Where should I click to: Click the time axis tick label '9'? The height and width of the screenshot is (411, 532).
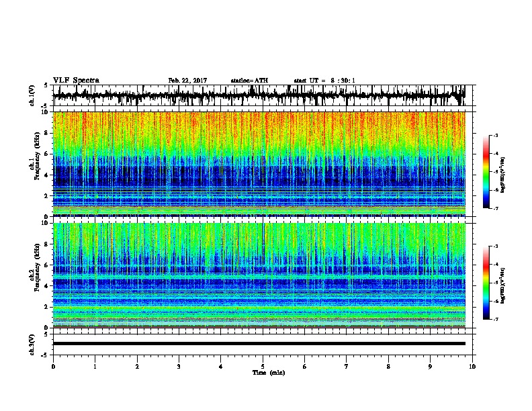click(430, 366)
